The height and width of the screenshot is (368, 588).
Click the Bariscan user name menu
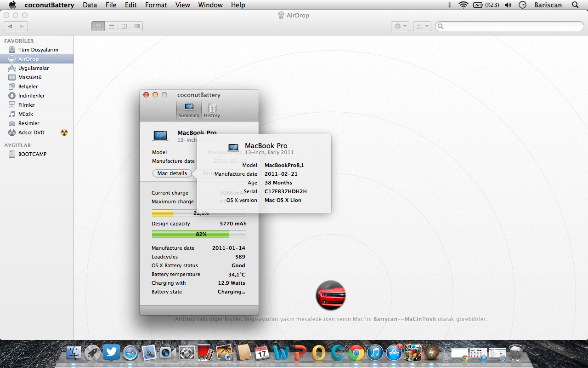coord(548,5)
